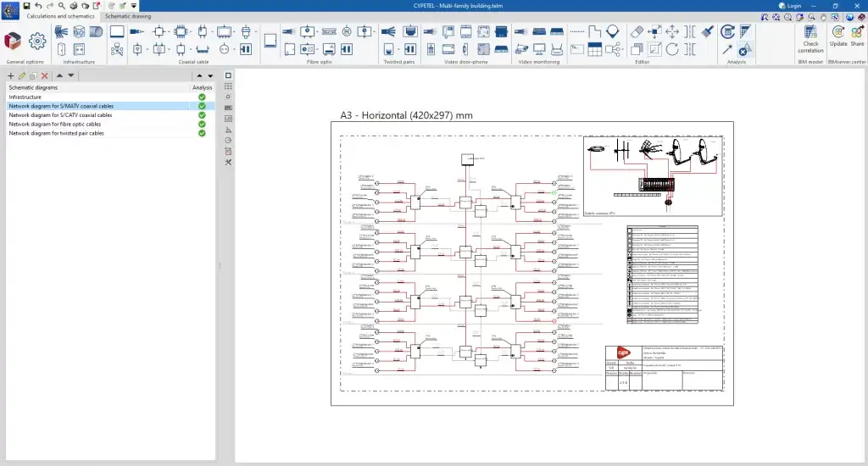Image resolution: width=868 pixels, height=466 pixels.
Task: Click analysis check for twisted pair cables row
Action: pos(202,133)
